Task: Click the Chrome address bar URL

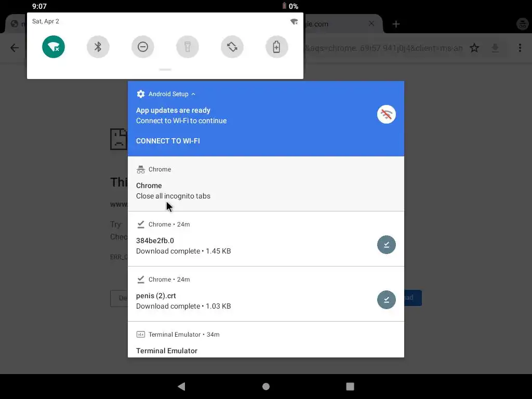Action: 384,48
